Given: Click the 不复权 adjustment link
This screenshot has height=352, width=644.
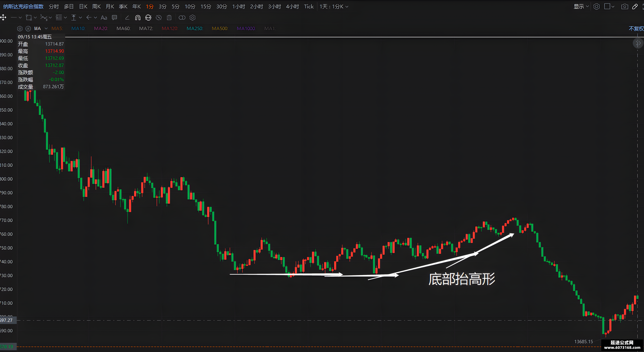Looking at the screenshot, I should point(636,28).
